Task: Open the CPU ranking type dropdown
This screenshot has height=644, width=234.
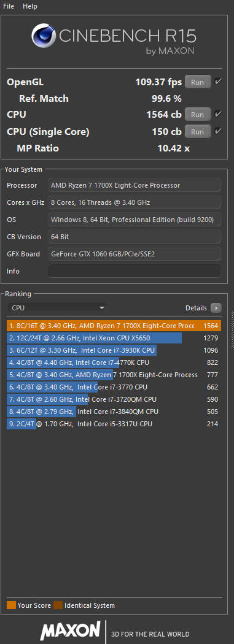Action: click(57, 308)
